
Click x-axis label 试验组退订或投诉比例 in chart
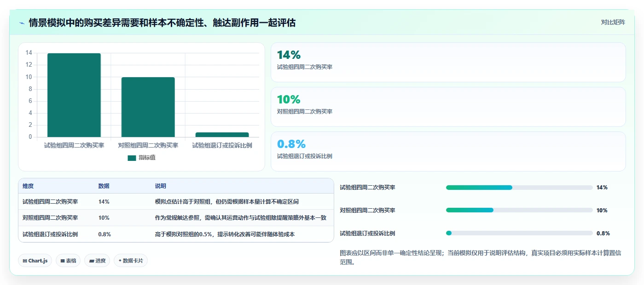point(222,145)
